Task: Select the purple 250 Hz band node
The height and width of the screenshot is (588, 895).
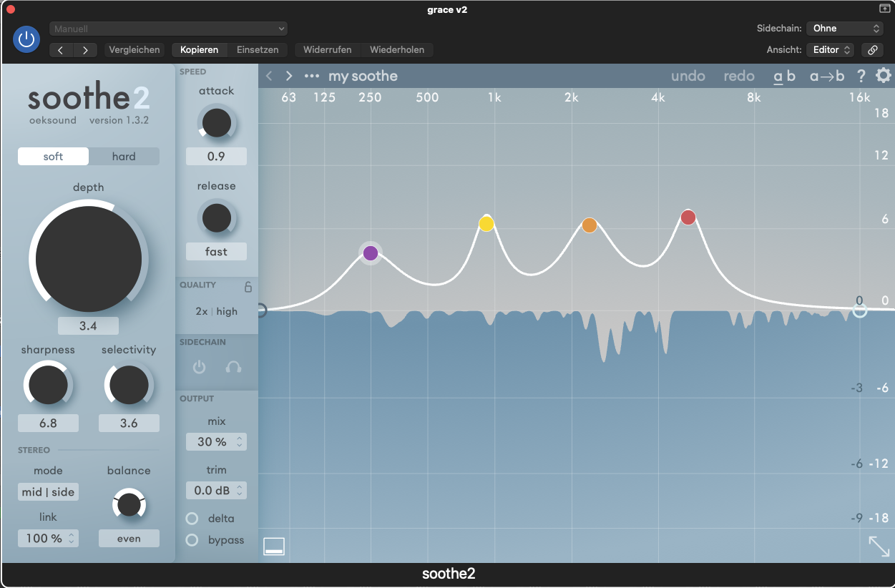Action: (371, 253)
